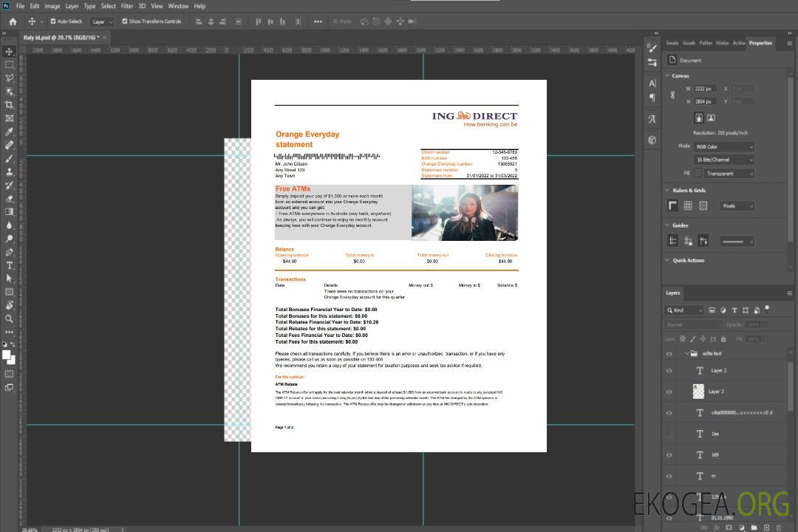Toggle the rulers icon under Rulers & Grids
This screenshot has width=798, height=532.
672,205
